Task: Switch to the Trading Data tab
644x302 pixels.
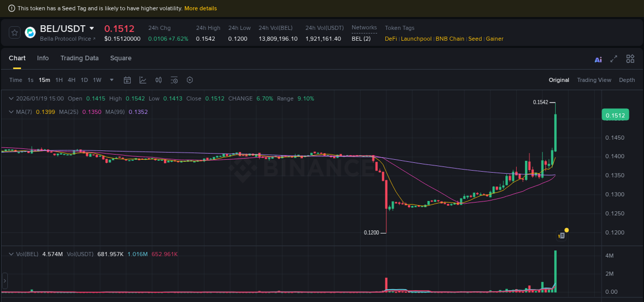Action: [x=79, y=58]
